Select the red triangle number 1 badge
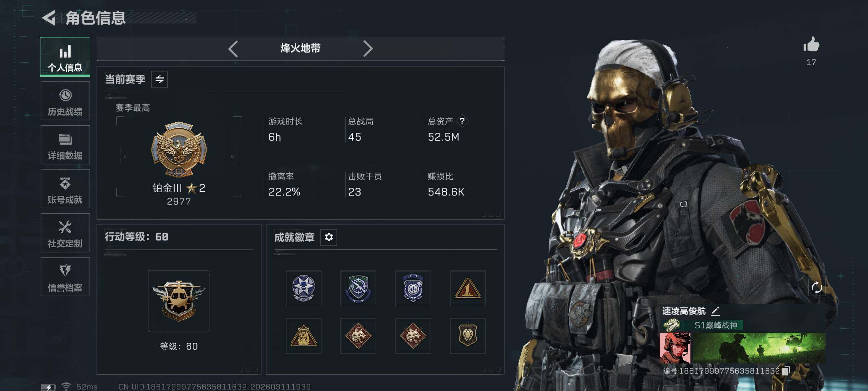This screenshot has height=391, width=868. pos(468,289)
